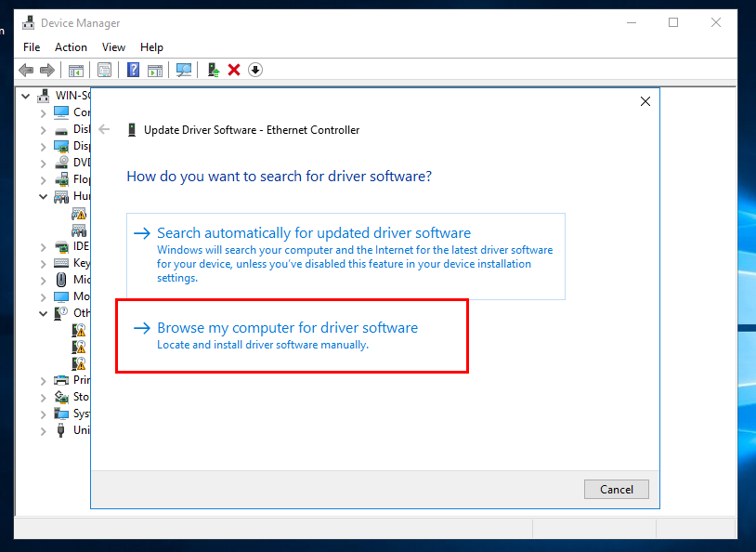
Task: Choose Browse my computer for driver software
Action: click(293, 335)
